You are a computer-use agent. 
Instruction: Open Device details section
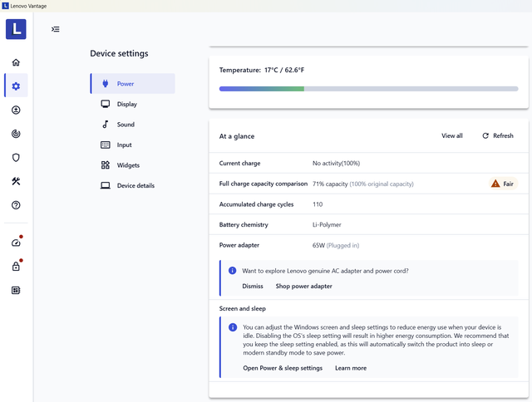click(x=135, y=186)
